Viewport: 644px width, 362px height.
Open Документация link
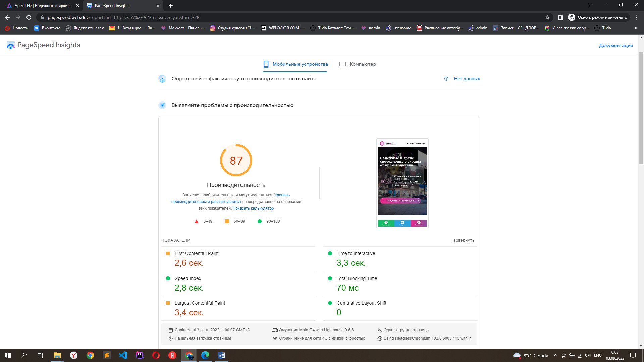tap(616, 45)
